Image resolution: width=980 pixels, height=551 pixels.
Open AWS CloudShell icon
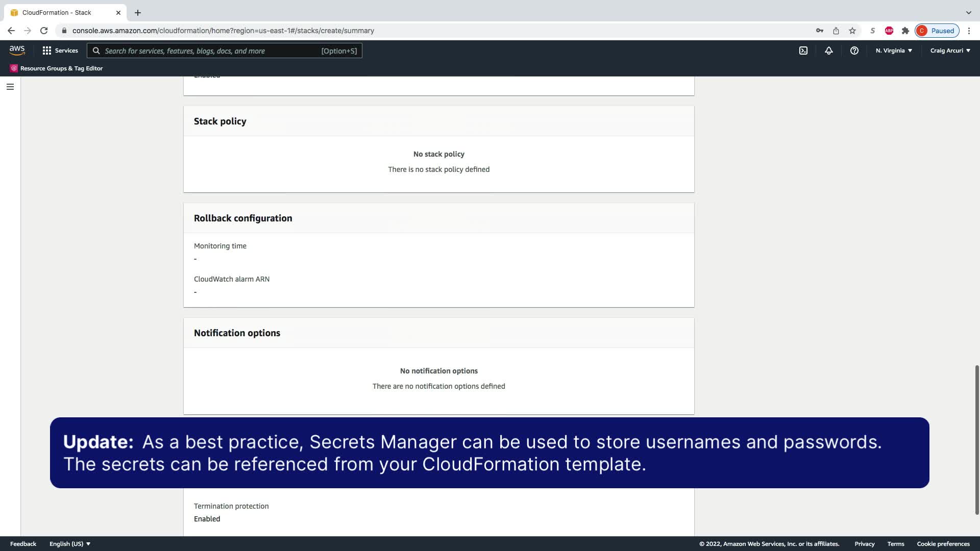[803, 51]
